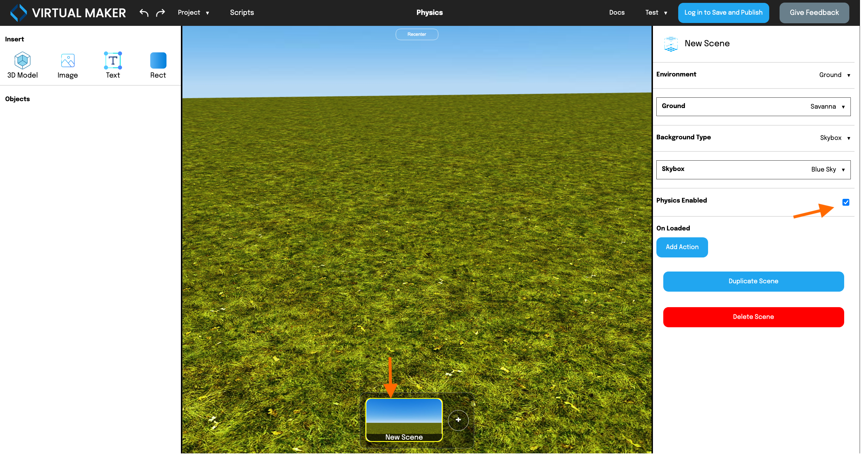Select the New Scene thumbnail
Image resolution: width=868 pixels, height=458 pixels.
[x=403, y=420]
